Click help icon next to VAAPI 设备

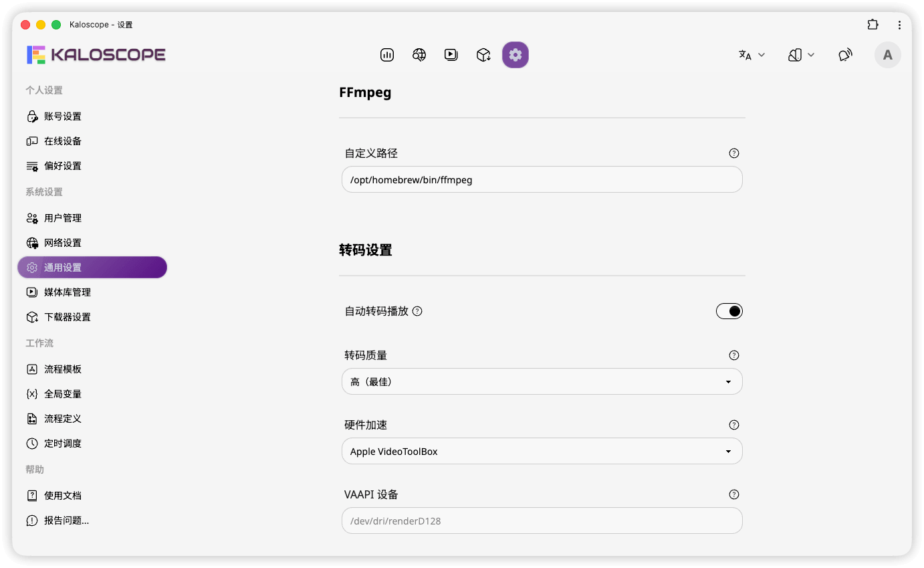[x=734, y=494]
